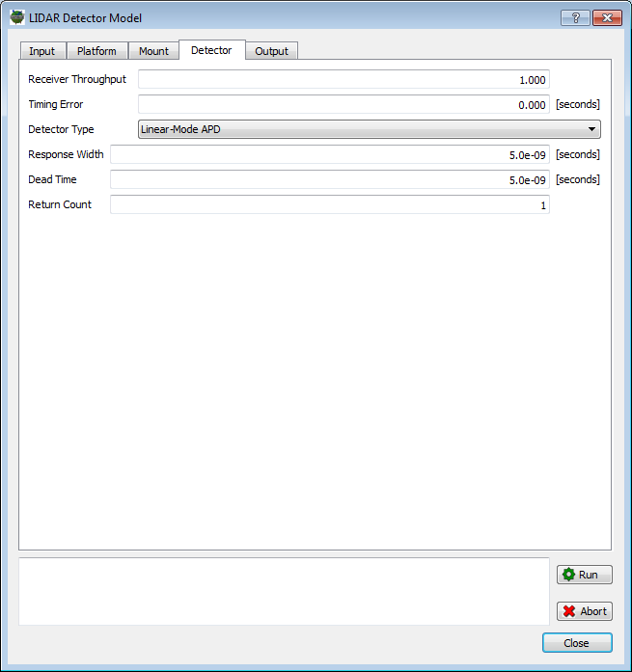Run the detector model

tap(584, 575)
